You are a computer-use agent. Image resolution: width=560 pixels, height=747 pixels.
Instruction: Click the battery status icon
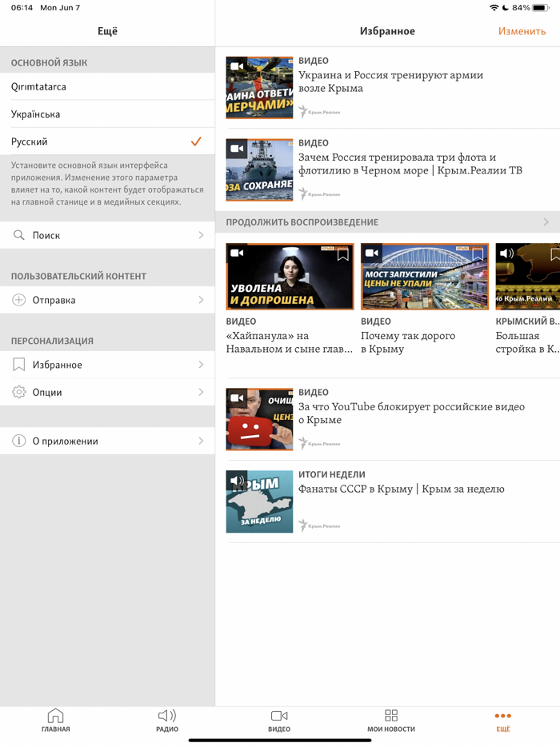coord(541,8)
